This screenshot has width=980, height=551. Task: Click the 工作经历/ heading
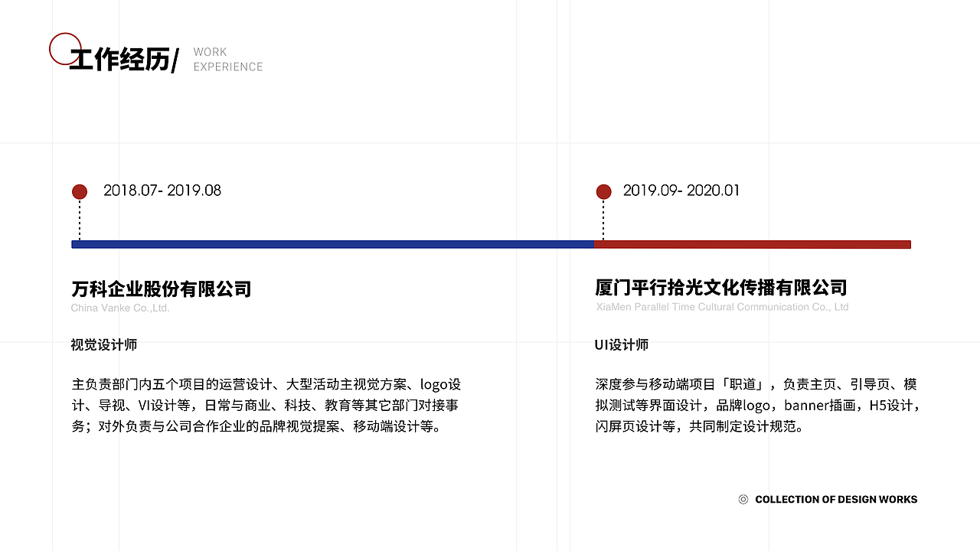(124, 60)
